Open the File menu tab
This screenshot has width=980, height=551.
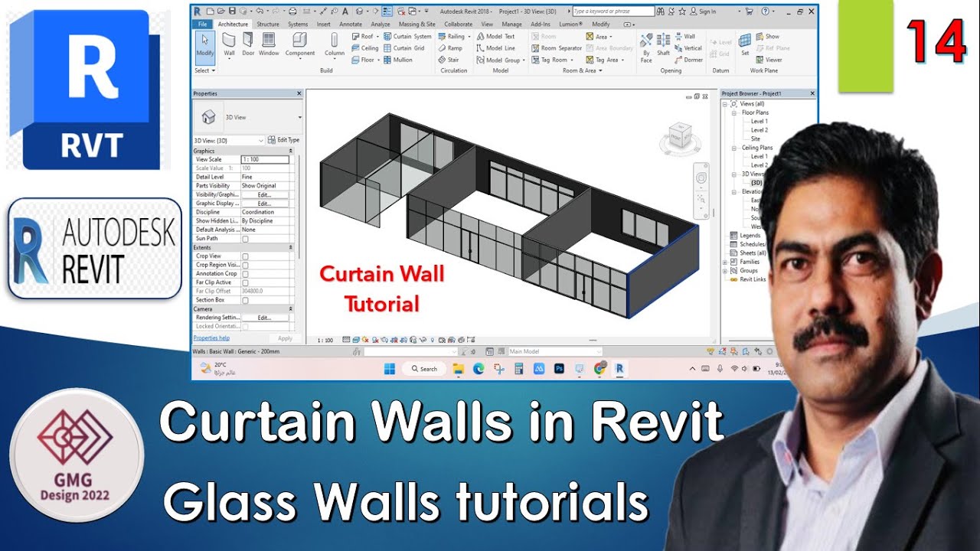click(x=203, y=24)
